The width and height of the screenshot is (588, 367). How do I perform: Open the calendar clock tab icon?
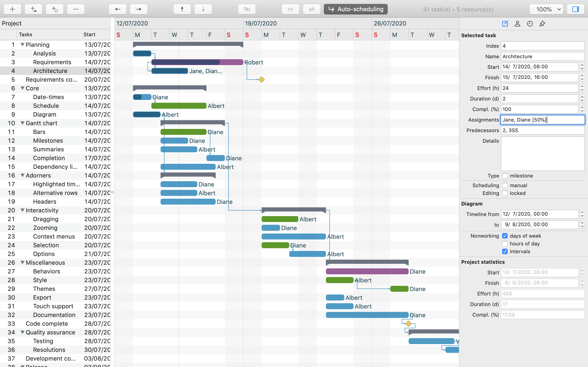point(530,24)
